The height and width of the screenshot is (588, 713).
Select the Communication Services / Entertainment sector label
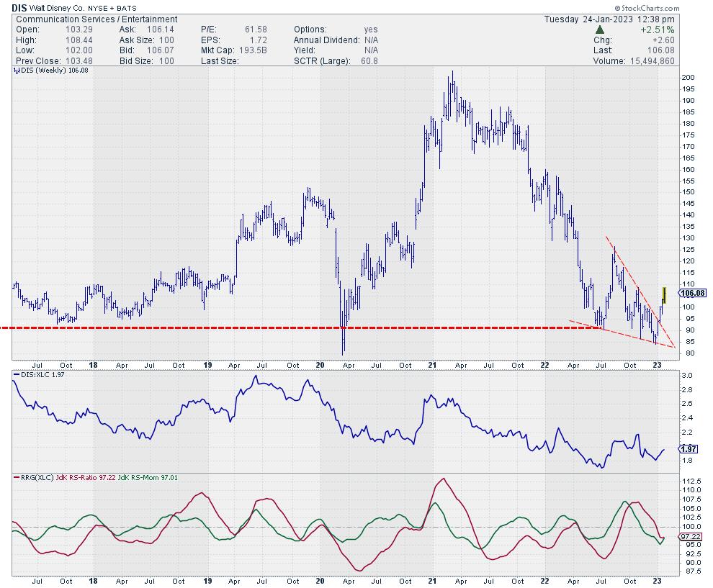pyautogui.click(x=95, y=19)
